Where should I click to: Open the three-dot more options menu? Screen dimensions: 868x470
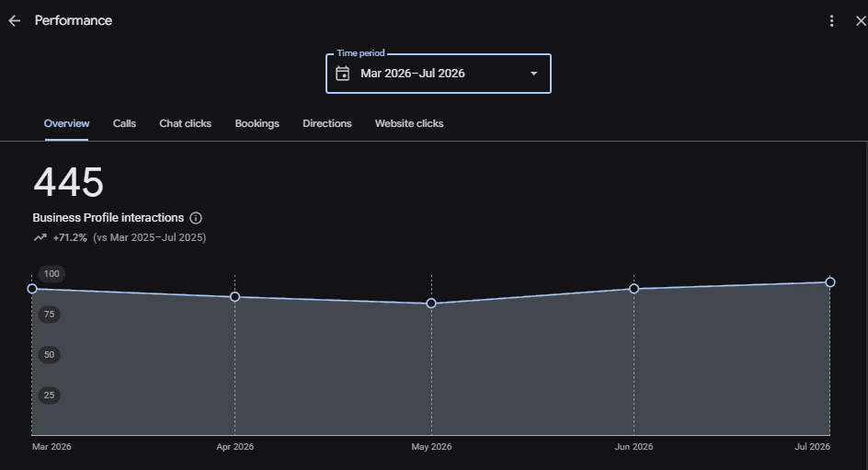coord(831,21)
